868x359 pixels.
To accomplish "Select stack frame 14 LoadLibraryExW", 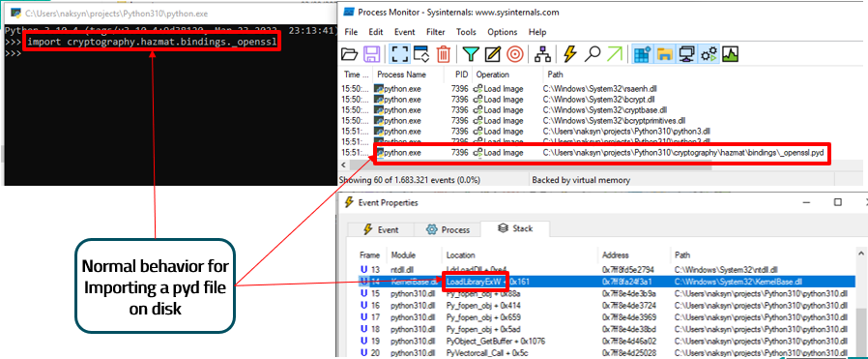I will click(x=606, y=282).
